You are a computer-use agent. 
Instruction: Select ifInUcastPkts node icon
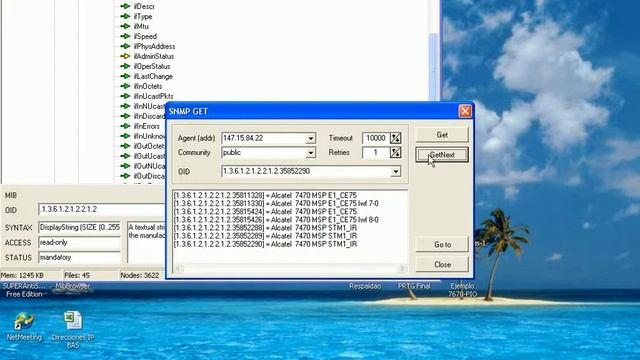tap(125, 96)
